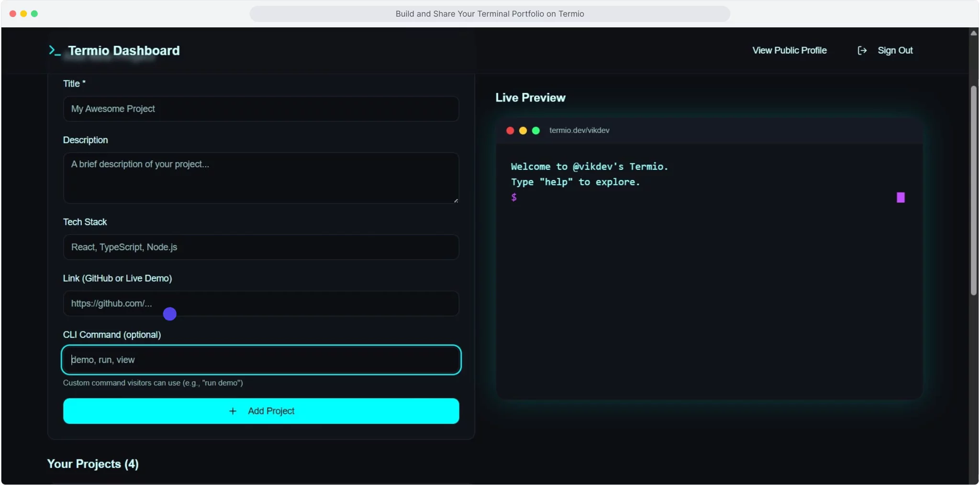This screenshot has width=980, height=485.
Task: Click the plus icon on Add Project
Action: pyautogui.click(x=233, y=410)
